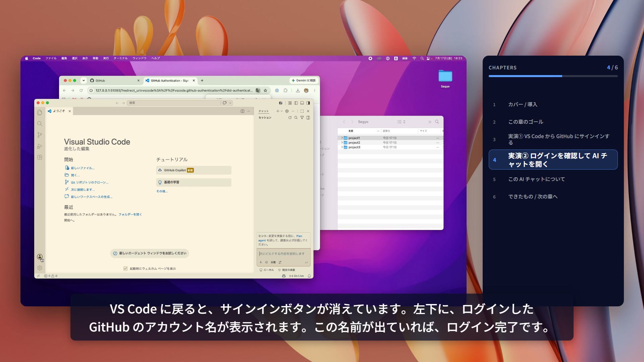Reload the page in the Chrome window
Viewport: 644px width, 362px height.
[81, 90]
